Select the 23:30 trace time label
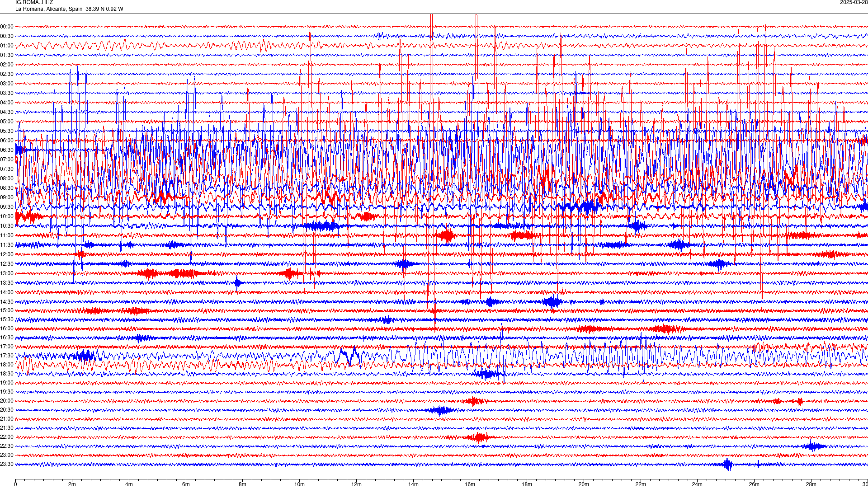The image size is (868, 488). (7, 464)
